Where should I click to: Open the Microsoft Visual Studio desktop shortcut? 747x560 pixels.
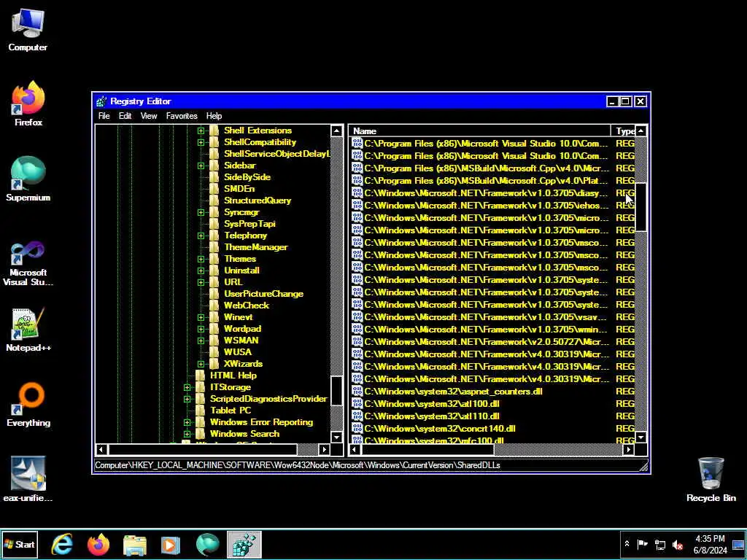(28, 262)
